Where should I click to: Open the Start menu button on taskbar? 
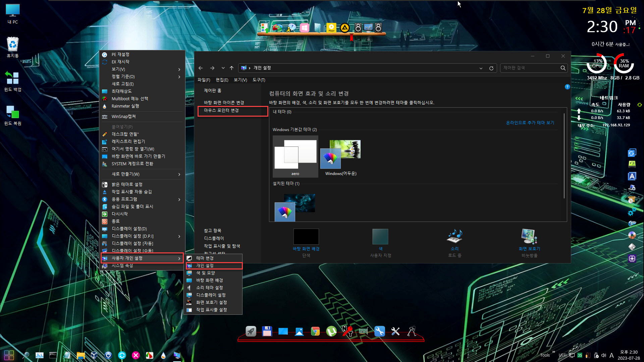coord(9,355)
